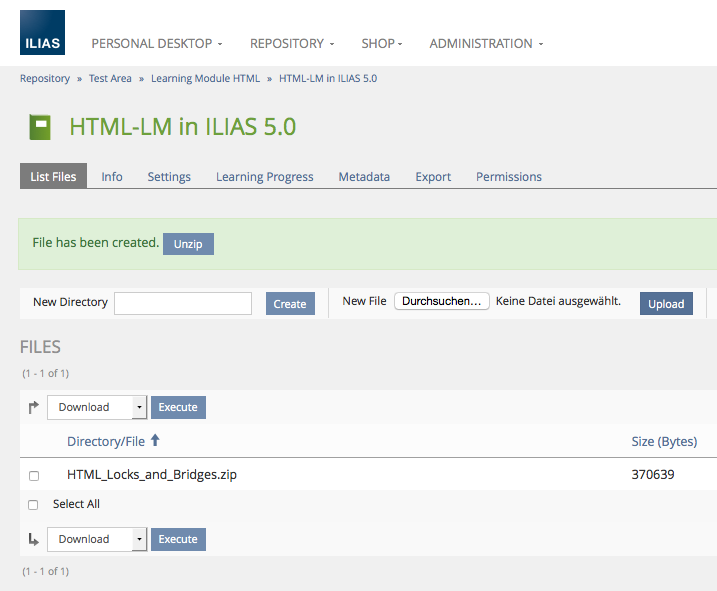This screenshot has width=717, height=591.
Task: Focus the New Directory text field
Action: pos(183,303)
